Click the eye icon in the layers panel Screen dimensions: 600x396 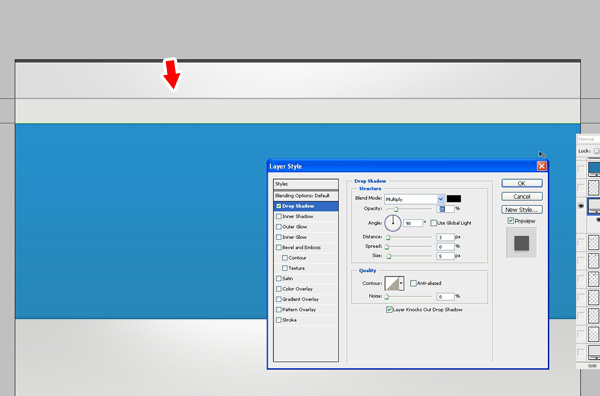[581, 206]
